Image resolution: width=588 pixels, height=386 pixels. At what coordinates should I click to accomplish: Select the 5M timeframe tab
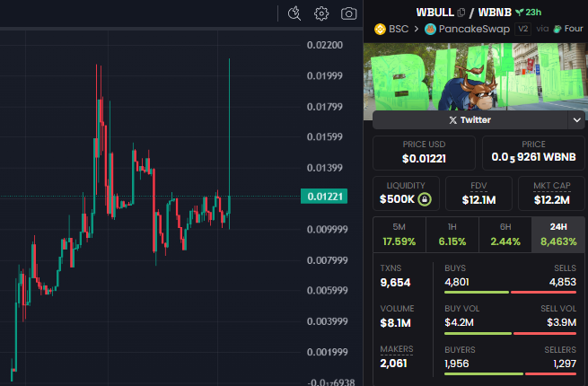399,235
